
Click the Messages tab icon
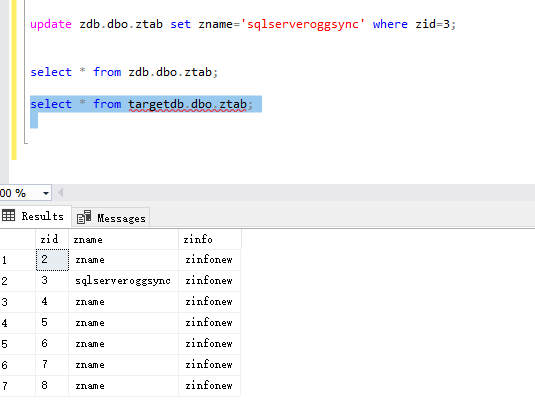[84, 217]
